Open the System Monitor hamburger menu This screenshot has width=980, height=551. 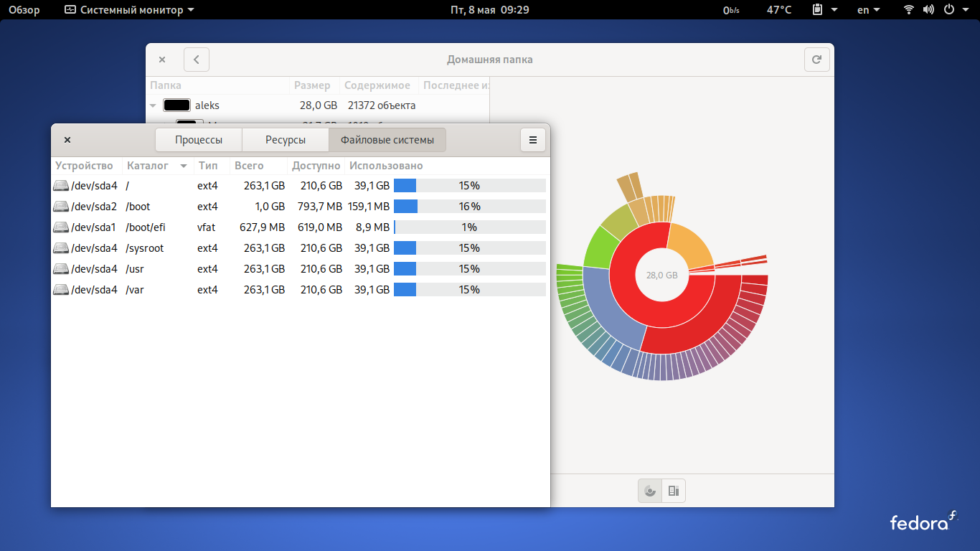tap(532, 140)
